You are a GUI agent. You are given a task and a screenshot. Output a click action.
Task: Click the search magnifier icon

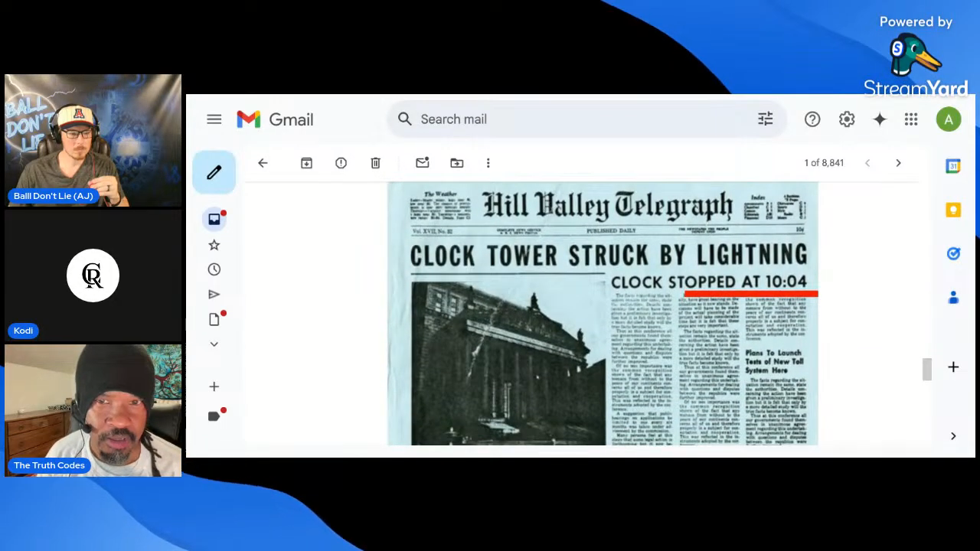pyautogui.click(x=405, y=119)
